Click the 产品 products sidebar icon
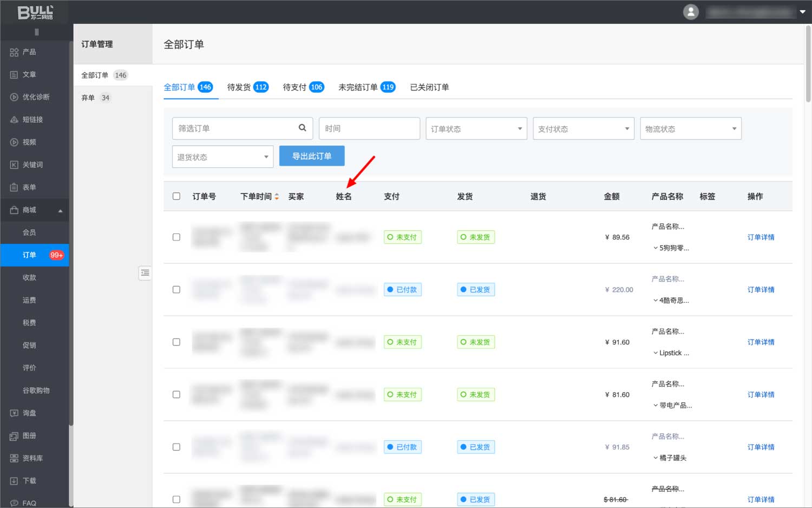This screenshot has height=508, width=812. (14, 52)
